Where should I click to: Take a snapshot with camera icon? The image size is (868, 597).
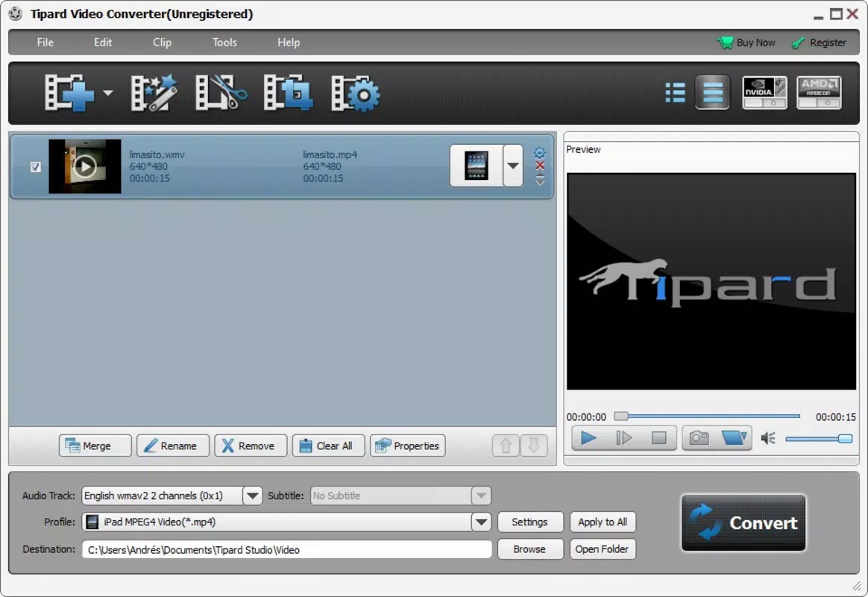(x=699, y=439)
